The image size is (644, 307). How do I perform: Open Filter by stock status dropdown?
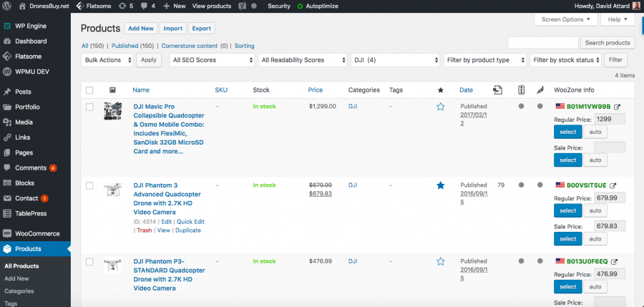coord(565,60)
